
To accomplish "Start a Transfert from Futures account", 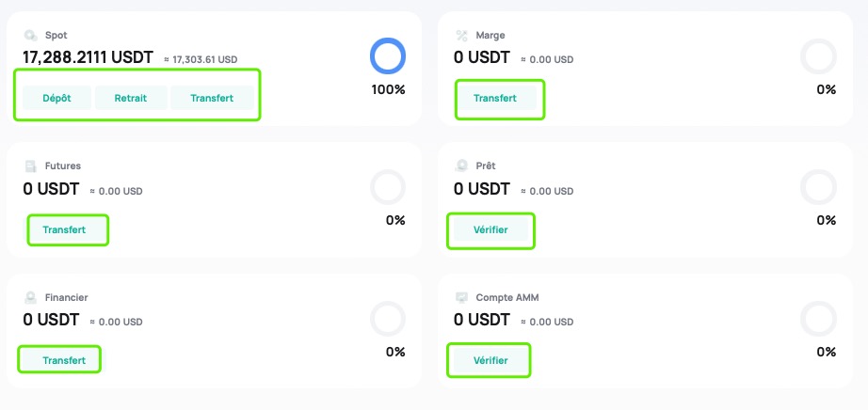I will [64, 229].
